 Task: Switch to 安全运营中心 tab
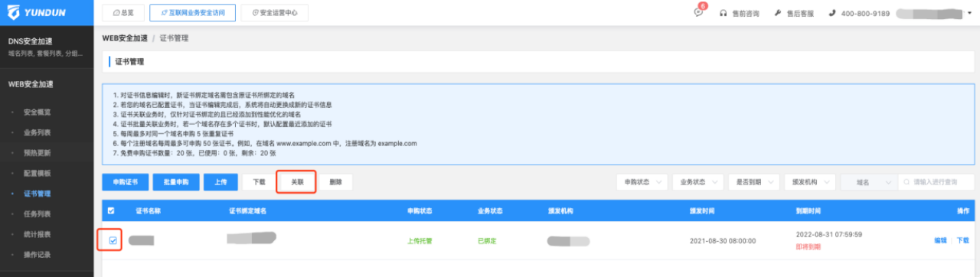point(274,13)
